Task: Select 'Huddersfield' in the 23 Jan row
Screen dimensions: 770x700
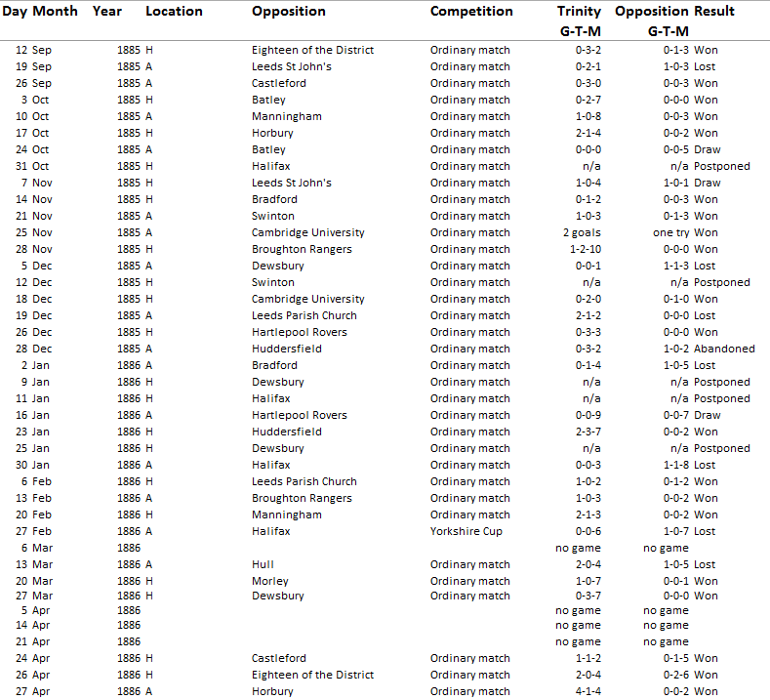Action: coord(287,432)
